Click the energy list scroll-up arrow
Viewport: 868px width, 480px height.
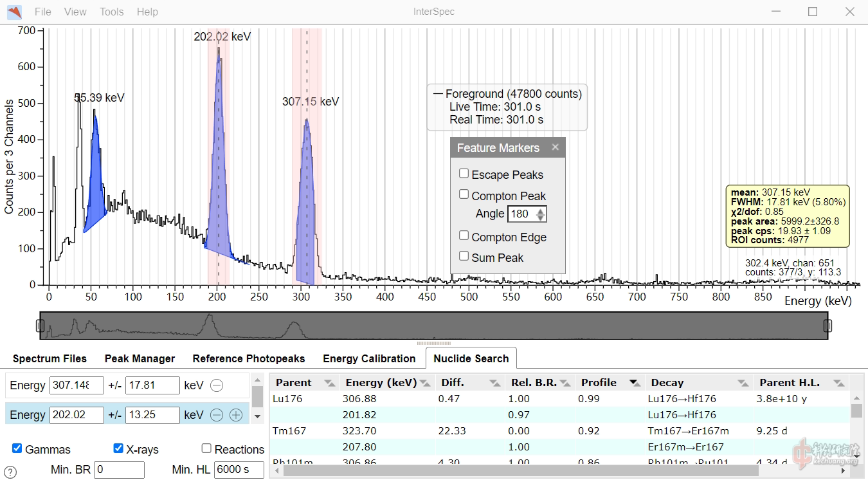coord(257,379)
